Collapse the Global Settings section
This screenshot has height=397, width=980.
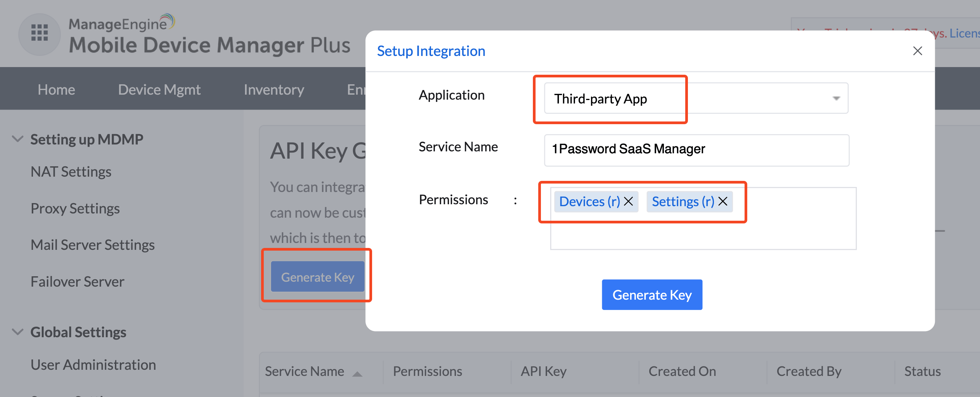click(18, 331)
